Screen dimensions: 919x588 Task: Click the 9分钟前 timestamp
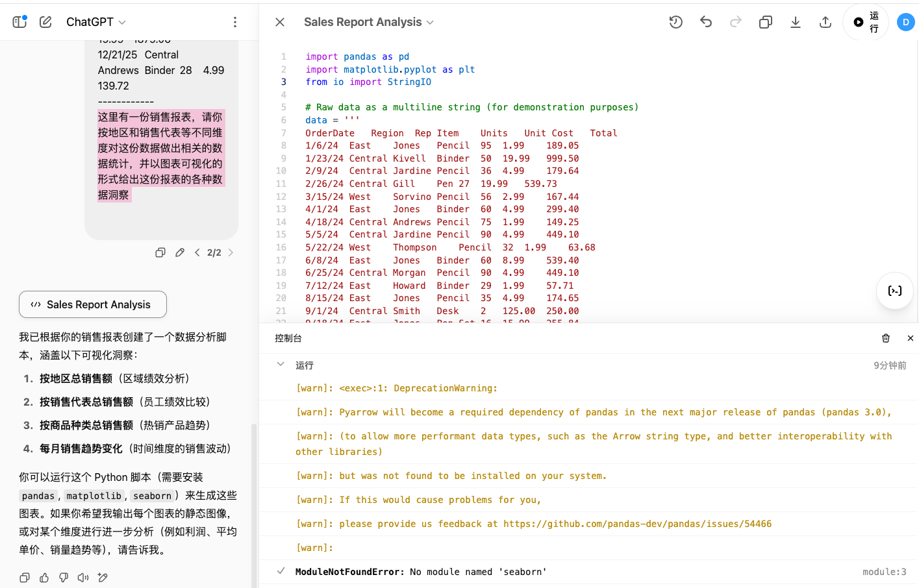click(890, 365)
